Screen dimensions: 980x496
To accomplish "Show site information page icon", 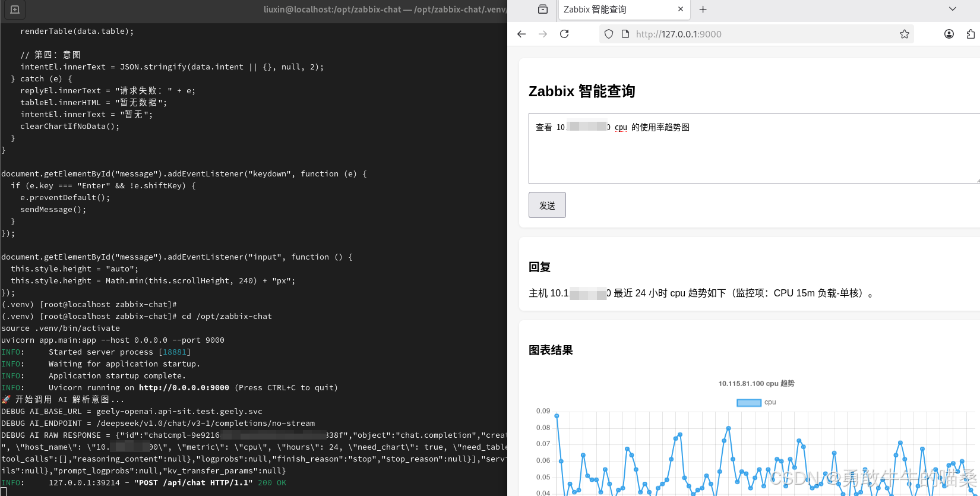I will coord(625,34).
